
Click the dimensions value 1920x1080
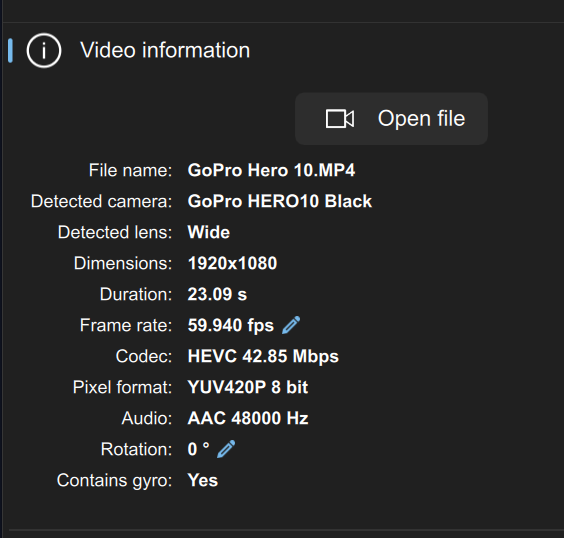click(x=232, y=263)
